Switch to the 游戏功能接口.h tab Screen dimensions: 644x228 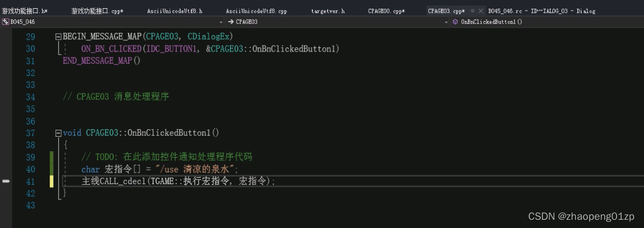click(25, 11)
